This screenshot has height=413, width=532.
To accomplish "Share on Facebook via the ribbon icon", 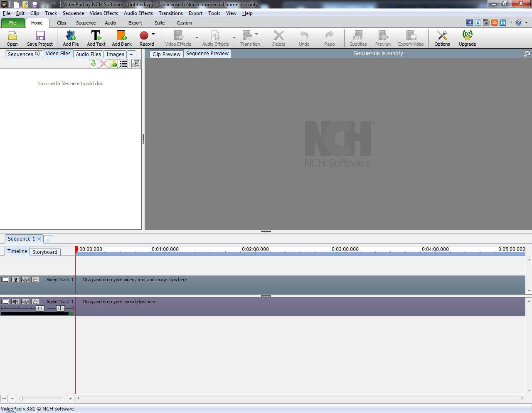I will (470, 22).
